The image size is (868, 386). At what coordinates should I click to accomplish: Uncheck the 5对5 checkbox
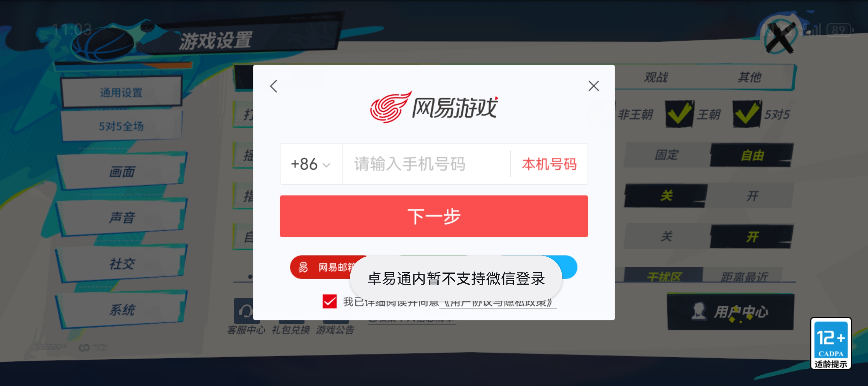[747, 114]
